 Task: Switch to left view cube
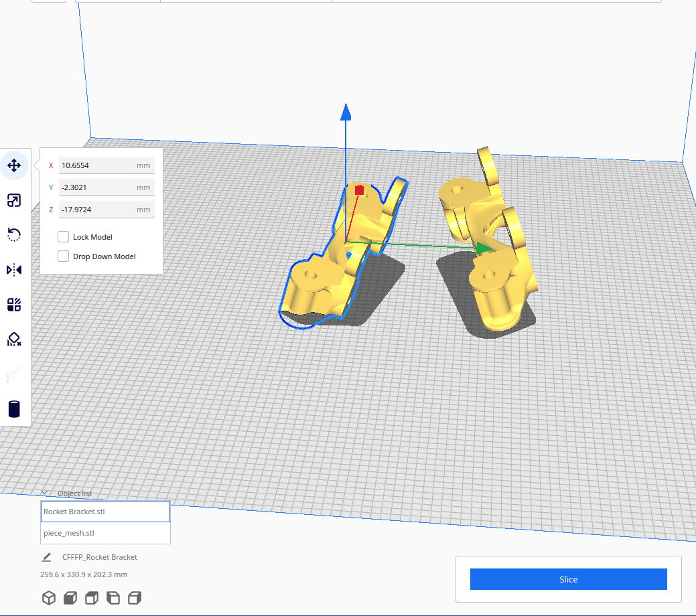[113, 598]
